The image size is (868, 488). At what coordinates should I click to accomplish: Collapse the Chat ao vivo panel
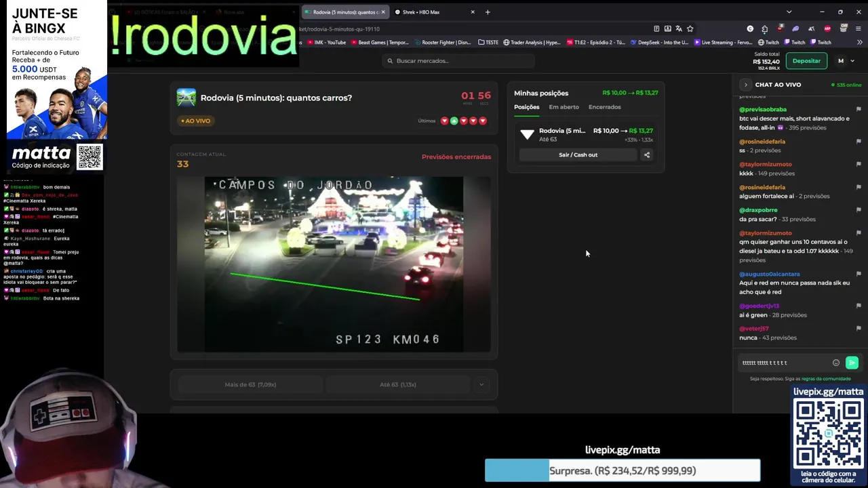point(746,85)
